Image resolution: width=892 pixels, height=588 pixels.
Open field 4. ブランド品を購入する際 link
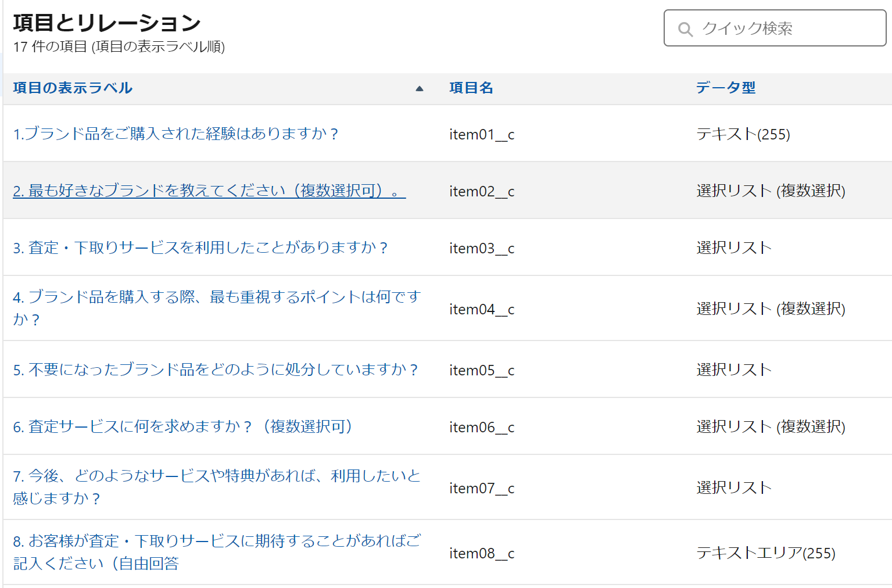coord(216,297)
